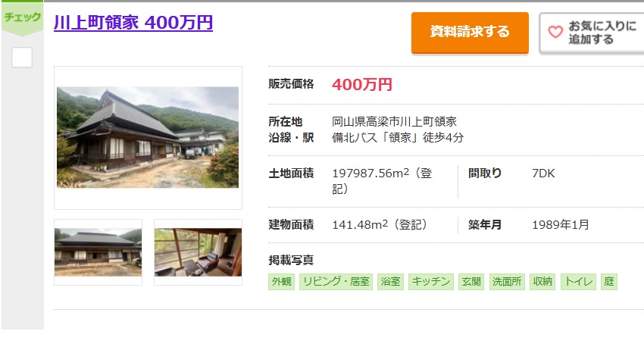Select the リビング・居室 photo tag
Viewport: 644px width, 347px height.
(336, 282)
